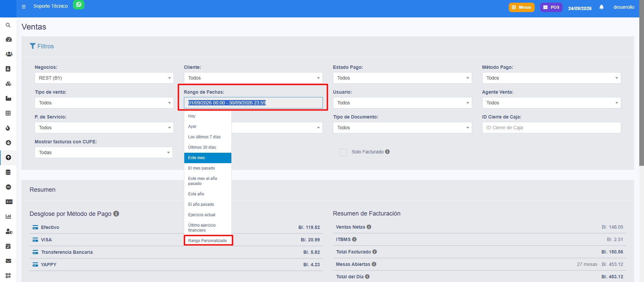This screenshot has width=644, height=282.
Task: Open the calendar check icon in sidebar
Action: point(8,246)
